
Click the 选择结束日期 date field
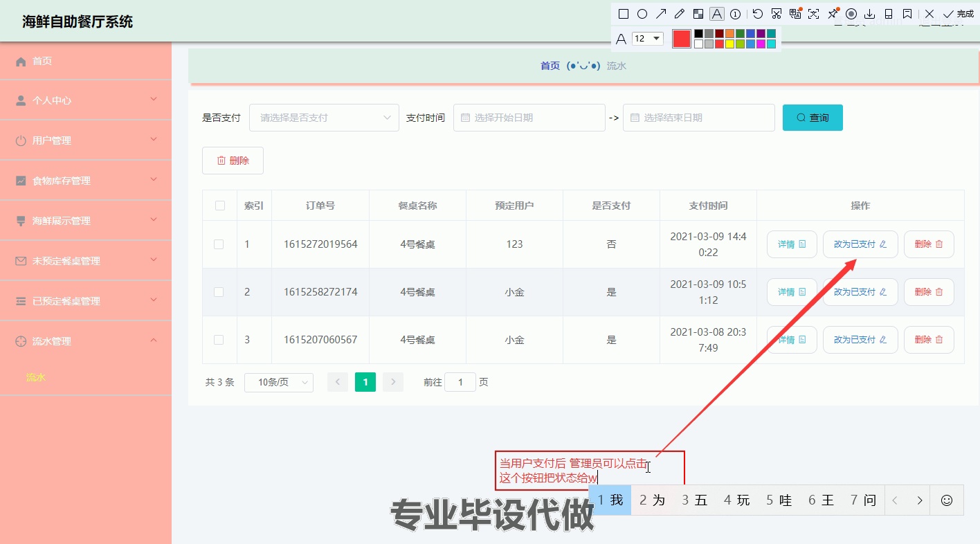click(699, 118)
